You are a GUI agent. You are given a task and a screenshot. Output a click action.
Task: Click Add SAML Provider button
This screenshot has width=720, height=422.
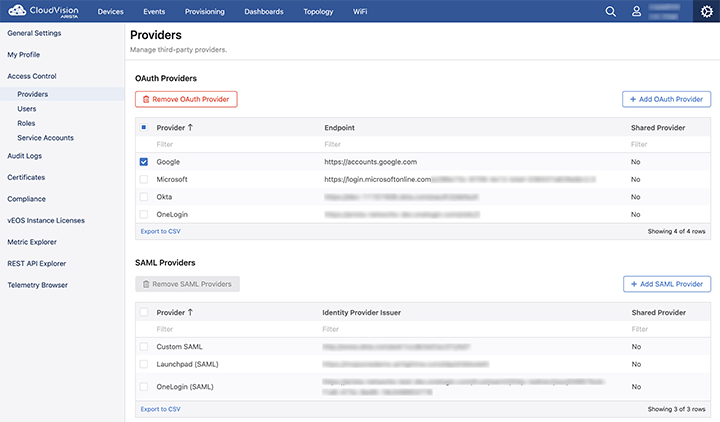click(x=667, y=284)
